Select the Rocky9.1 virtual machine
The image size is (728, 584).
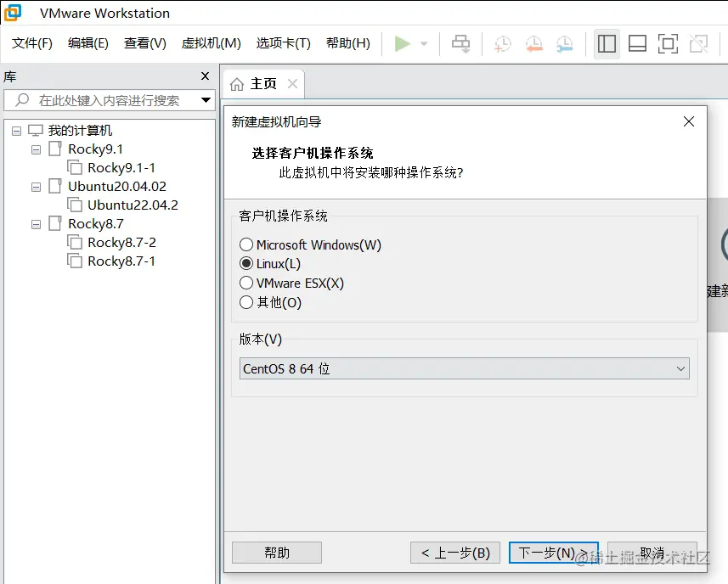pyautogui.click(x=95, y=149)
